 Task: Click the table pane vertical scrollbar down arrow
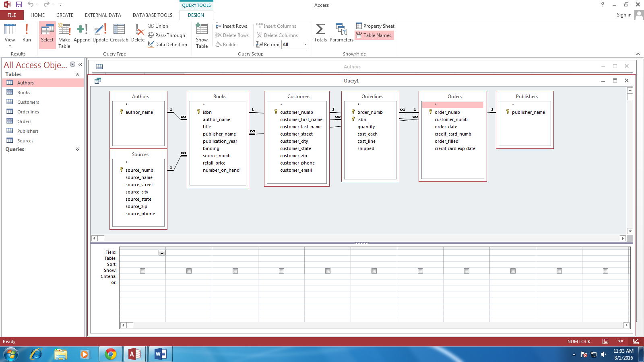[x=630, y=231]
